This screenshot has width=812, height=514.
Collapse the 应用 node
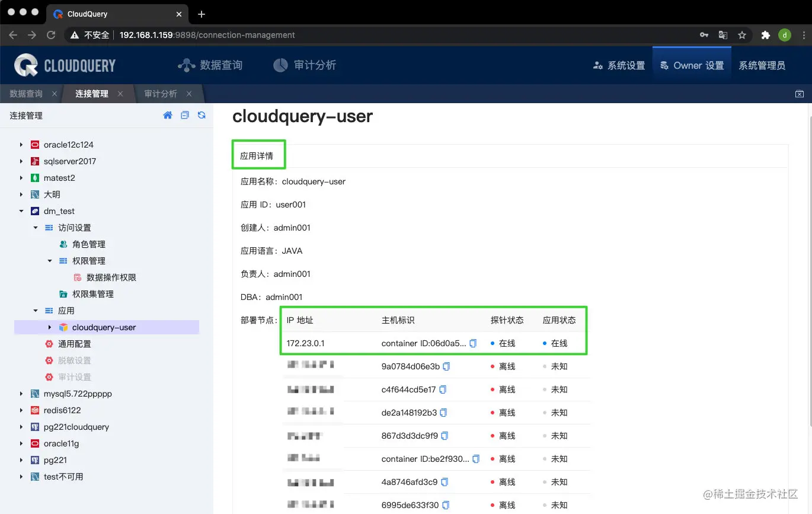[36, 311]
